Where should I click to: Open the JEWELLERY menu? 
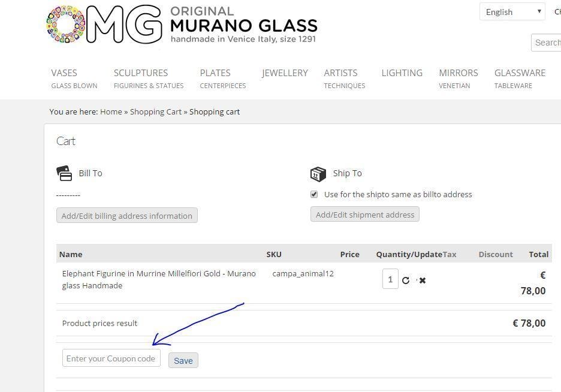(x=284, y=73)
